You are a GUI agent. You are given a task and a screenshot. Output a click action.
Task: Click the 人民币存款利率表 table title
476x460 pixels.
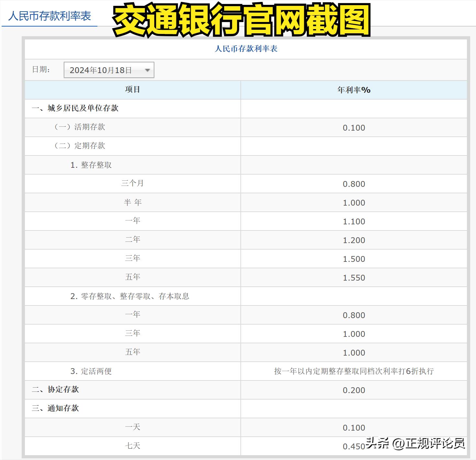point(246,49)
